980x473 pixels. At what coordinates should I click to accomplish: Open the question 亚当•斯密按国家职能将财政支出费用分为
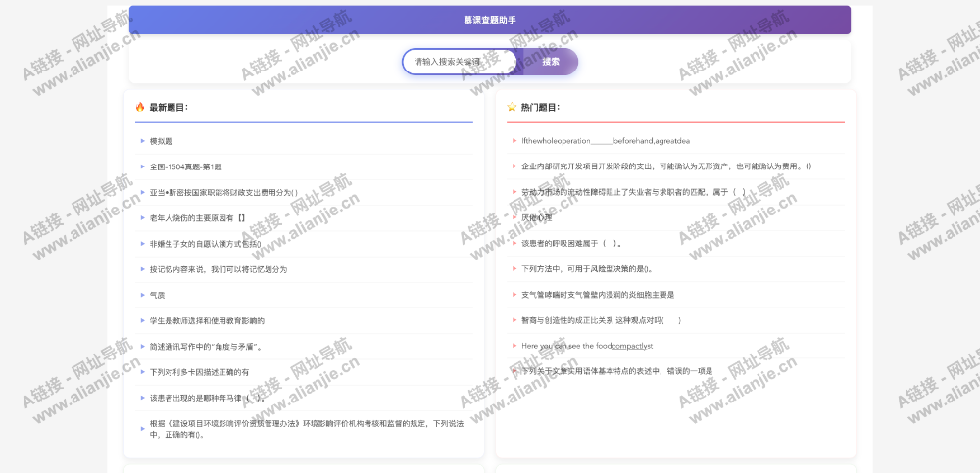click(223, 192)
